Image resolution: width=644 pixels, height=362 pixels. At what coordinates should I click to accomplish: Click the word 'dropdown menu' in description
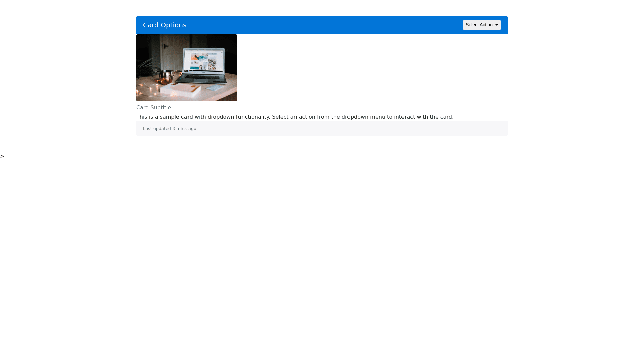pyautogui.click(x=363, y=117)
